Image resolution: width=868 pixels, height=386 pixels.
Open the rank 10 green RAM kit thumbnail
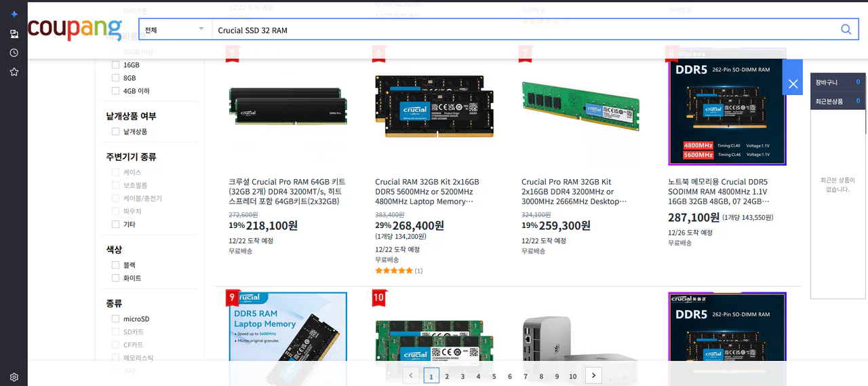click(434, 339)
